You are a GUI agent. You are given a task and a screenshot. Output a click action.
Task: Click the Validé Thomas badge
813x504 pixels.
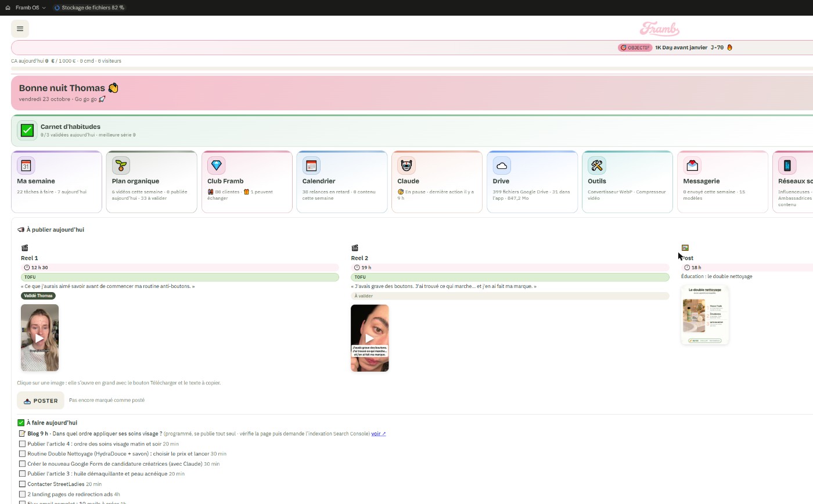[38, 296]
